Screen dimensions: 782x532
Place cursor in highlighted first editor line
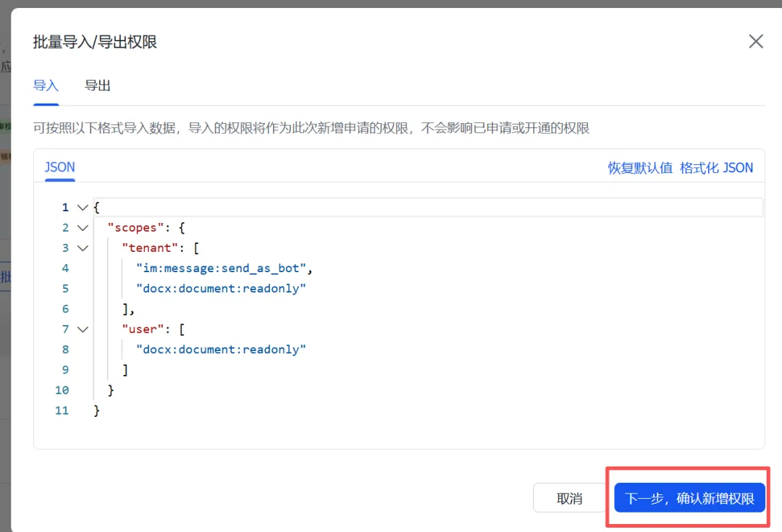pyautogui.click(x=428, y=208)
